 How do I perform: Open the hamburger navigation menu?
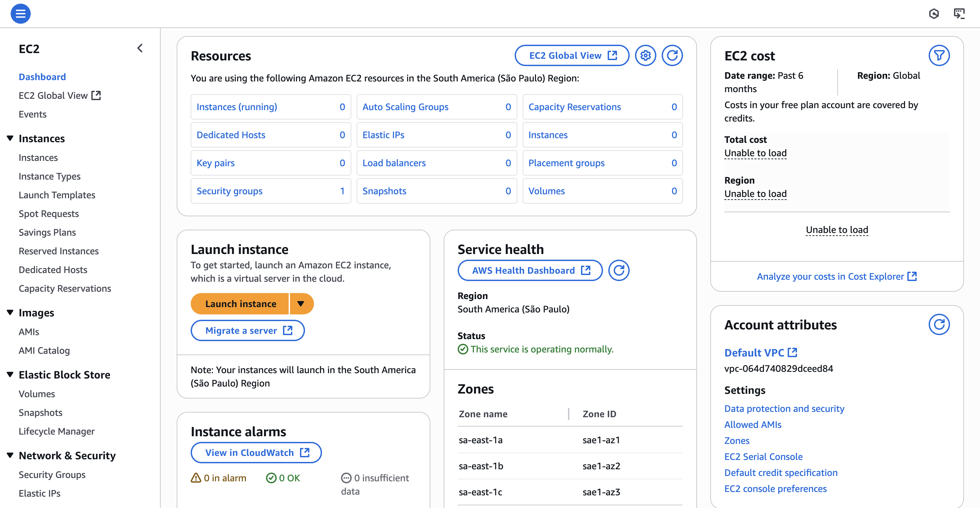[21, 14]
